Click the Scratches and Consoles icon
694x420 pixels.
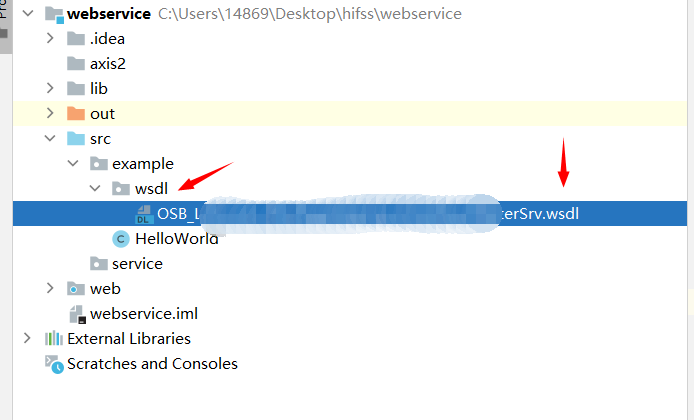click(x=53, y=364)
